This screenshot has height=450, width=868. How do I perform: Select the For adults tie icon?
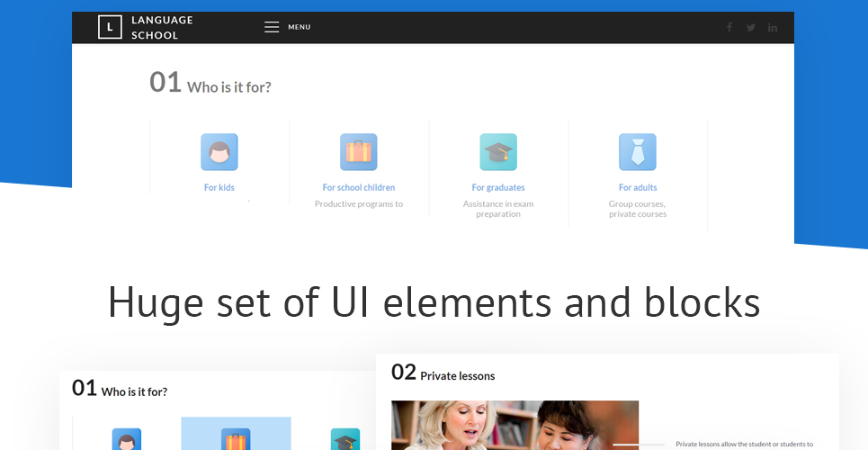click(x=638, y=152)
